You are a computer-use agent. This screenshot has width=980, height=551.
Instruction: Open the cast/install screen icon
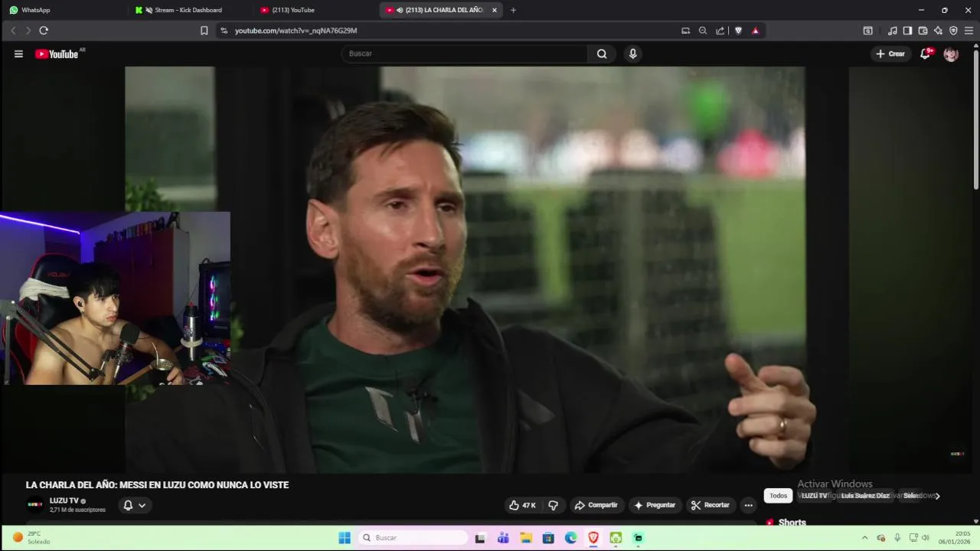coord(685,31)
